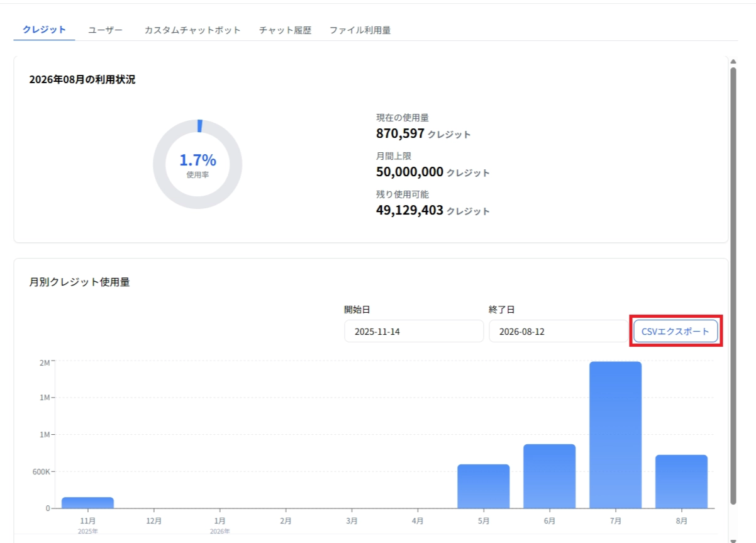Click the vertical scrollbar thumb
Viewport: 756px width, 543px height.
tap(733, 285)
